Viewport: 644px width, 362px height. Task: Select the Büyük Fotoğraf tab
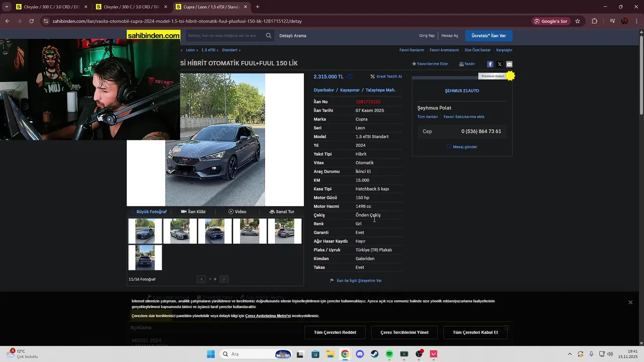tap(149, 212)
